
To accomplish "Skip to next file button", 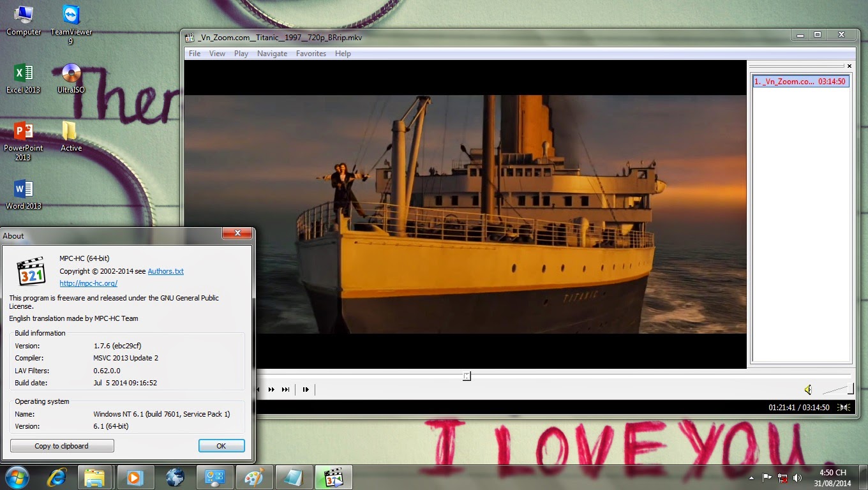I will point(285,389).
